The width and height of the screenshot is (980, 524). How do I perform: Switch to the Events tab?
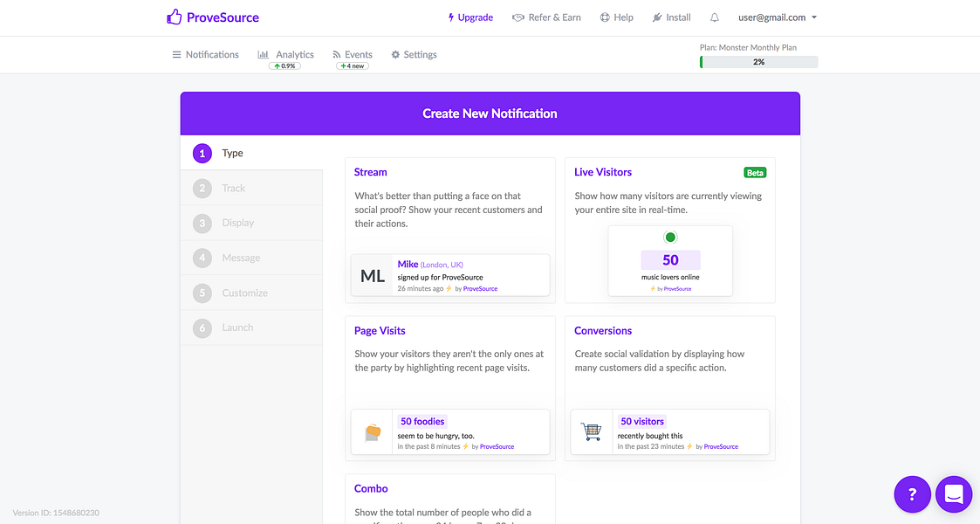[353, 53]
